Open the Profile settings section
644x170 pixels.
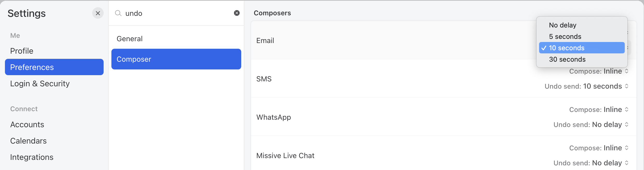[x=22, y=51]
